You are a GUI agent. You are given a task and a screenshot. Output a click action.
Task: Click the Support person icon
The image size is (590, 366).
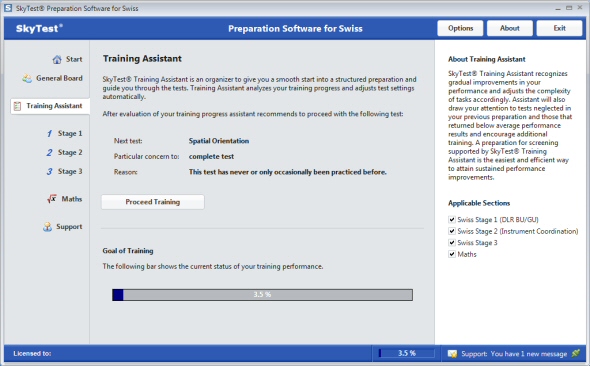coord(47,226)
